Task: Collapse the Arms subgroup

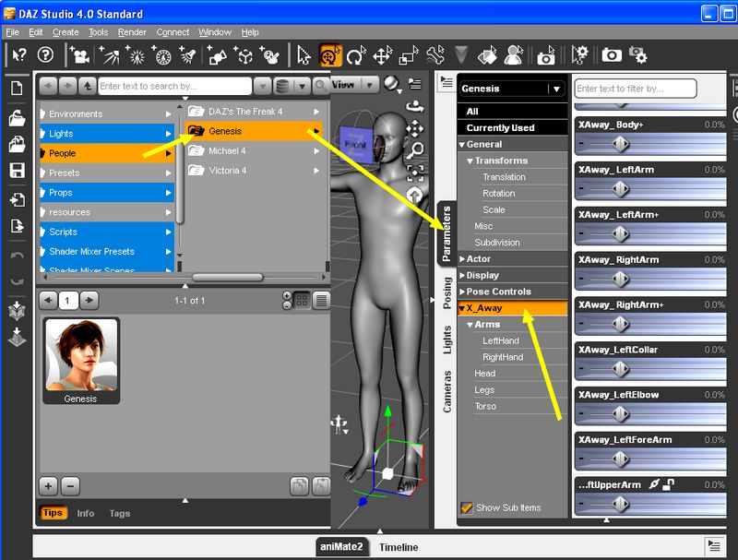Action: coord(470,325)
